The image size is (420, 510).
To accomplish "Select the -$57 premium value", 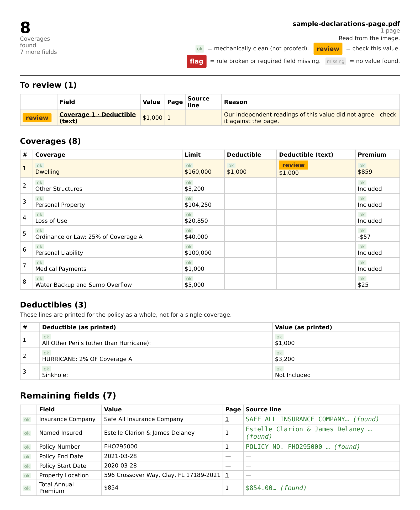I will (x=364, y=237).
